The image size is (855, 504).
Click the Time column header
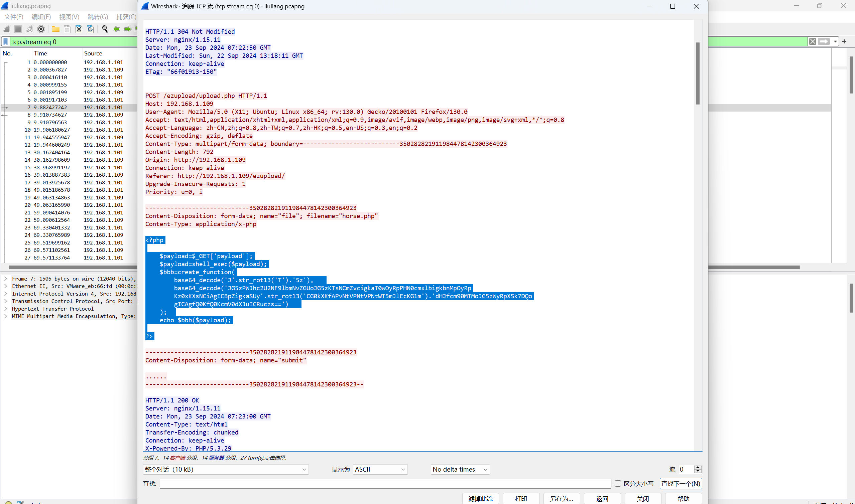click(x=56, y=53)
